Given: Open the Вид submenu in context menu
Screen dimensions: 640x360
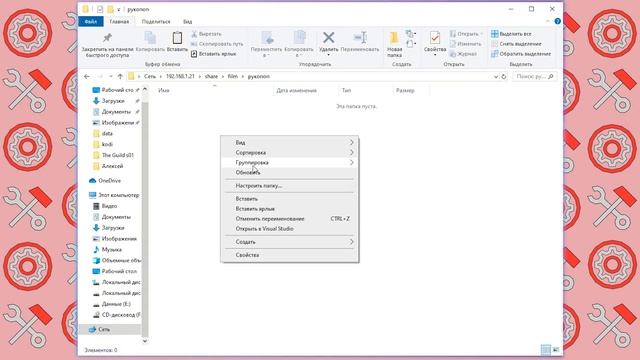Looking at the screenshot, I should point(290,142).
